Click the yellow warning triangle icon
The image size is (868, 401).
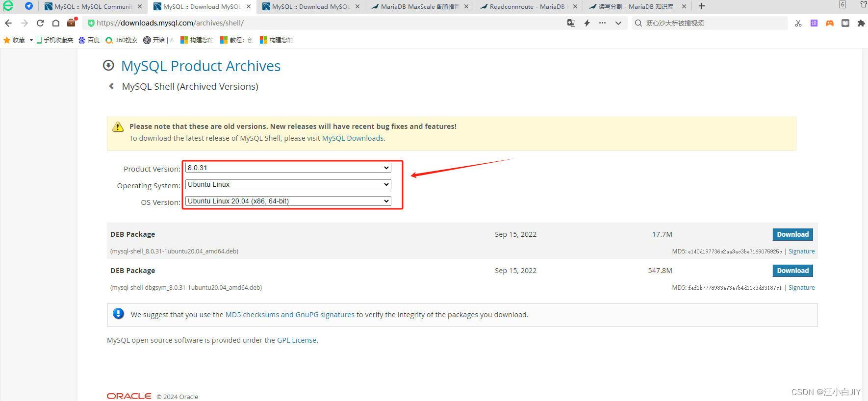click(x=118, y=127)
